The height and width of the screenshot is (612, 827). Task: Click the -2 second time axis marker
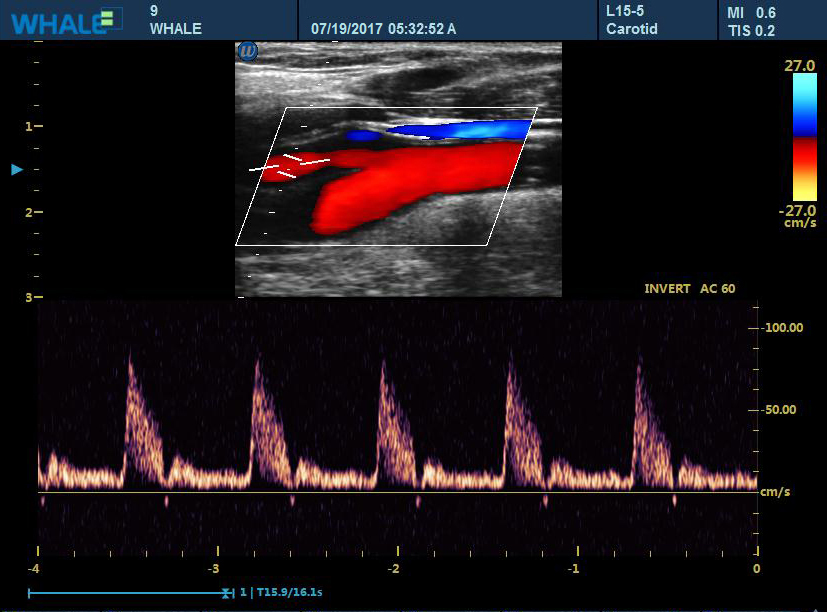click(x=394, y=568)
